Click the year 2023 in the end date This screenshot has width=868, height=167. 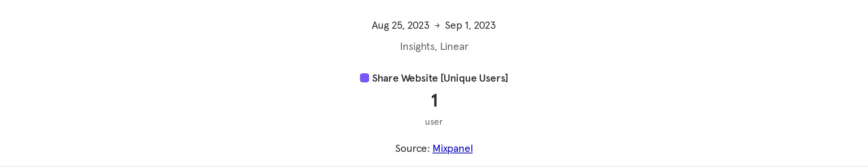coord(485,25)
